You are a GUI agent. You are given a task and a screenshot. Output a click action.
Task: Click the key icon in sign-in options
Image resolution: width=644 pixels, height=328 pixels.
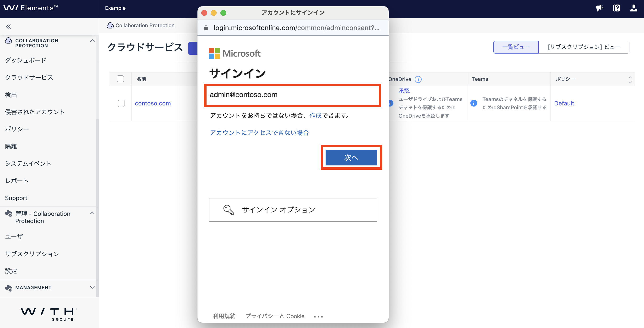pyautogui.click(x=228, y=210)
